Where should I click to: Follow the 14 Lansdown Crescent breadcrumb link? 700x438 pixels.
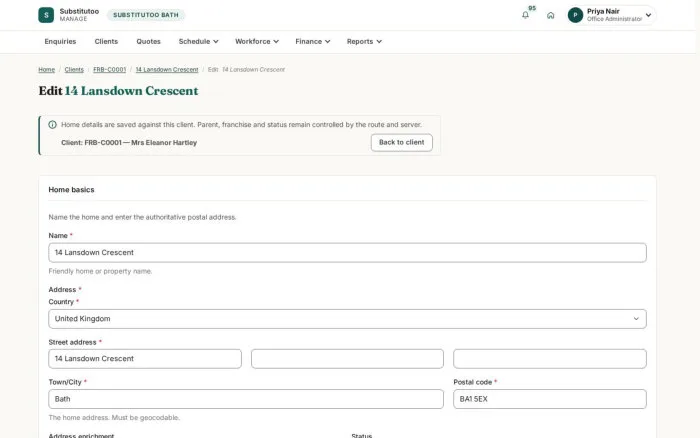167,70
